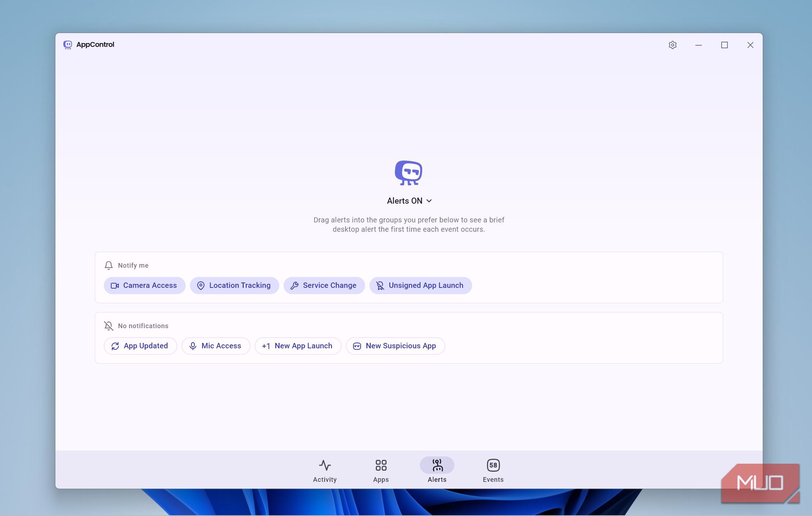812x516 pixels.
Task: Click the 'No notifications' group label
Action: [143, 326]
